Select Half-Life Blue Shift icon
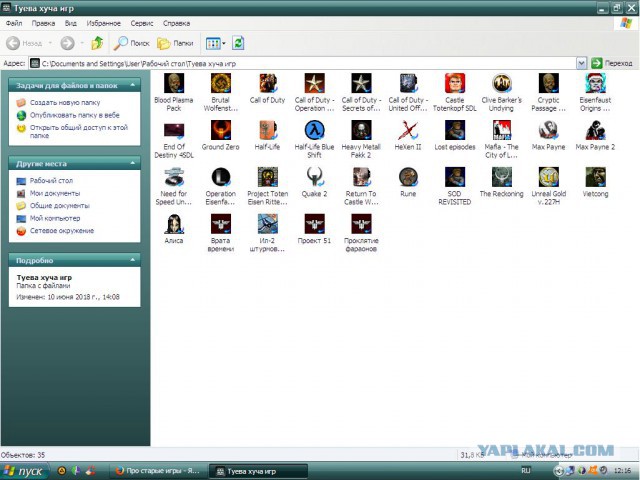The width and height of the screenshot is (640, 480). coord(314,130)
